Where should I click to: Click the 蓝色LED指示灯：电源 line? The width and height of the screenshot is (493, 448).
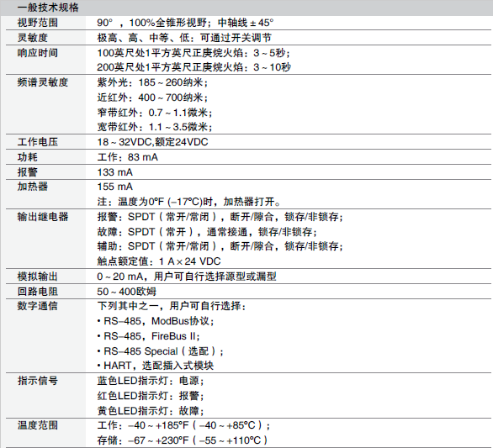tap(151, 381)
